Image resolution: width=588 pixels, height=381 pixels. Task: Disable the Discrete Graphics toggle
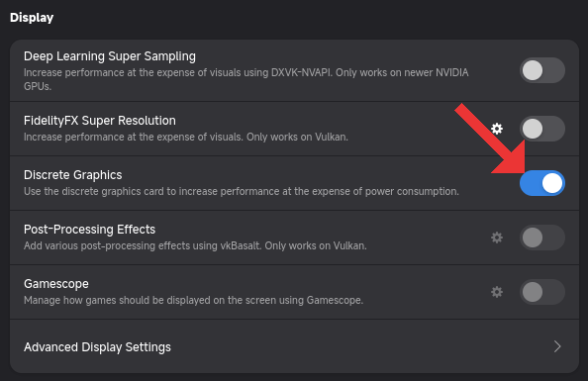pyautogui.click(x=542, y=183)
